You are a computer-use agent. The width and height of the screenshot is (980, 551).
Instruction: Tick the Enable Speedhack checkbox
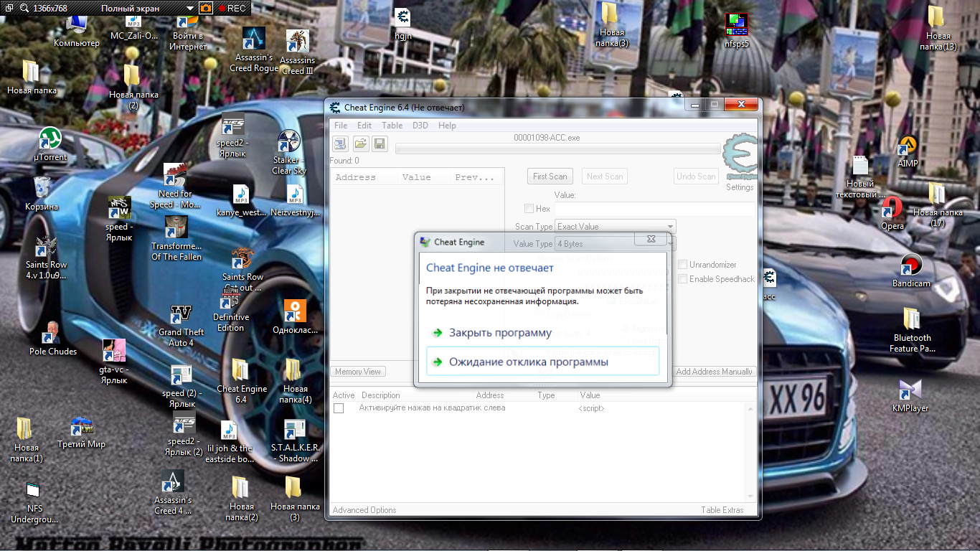(x=683, y=279)
